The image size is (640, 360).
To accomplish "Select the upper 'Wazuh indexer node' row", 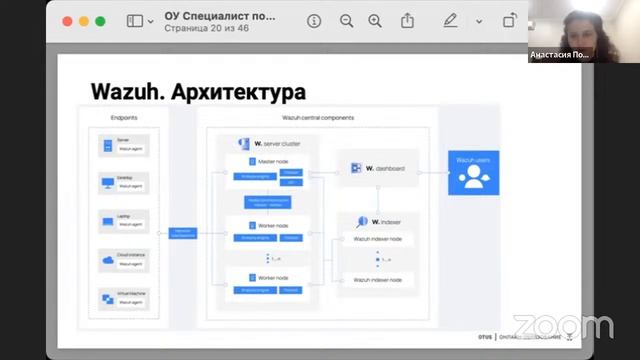I will (378, 239).
